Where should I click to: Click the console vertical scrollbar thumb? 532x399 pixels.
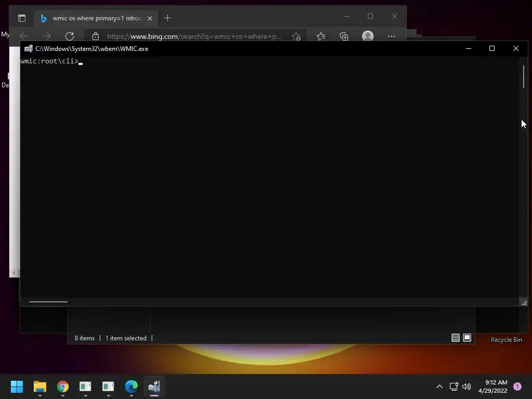(x=524, y=76)
